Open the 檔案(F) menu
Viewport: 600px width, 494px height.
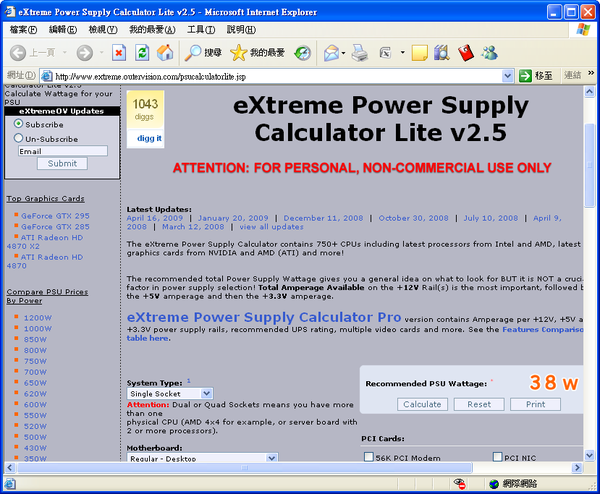tap(23, 29)
